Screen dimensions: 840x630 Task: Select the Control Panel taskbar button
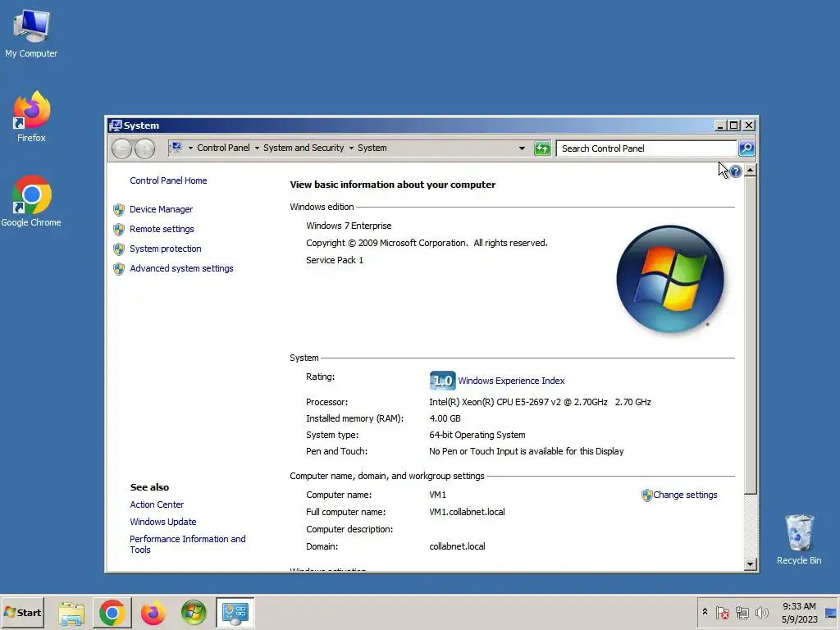[x=235, y=613]
